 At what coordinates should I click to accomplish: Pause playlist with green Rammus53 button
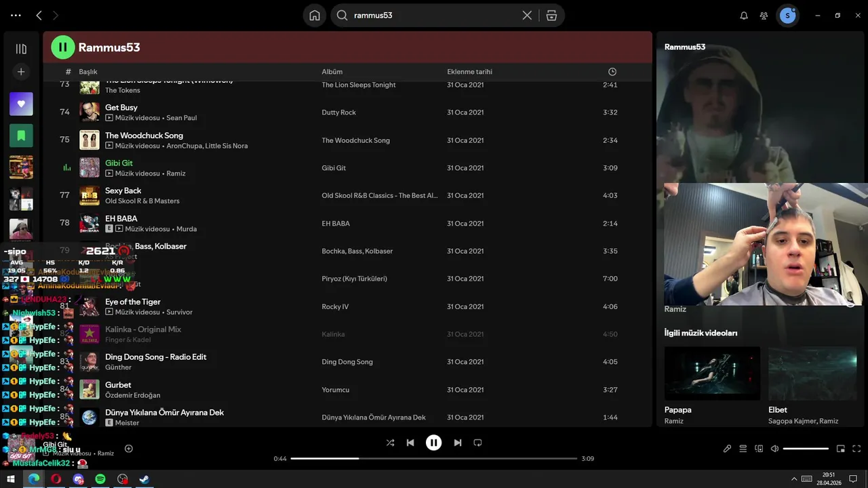[63, 47]
